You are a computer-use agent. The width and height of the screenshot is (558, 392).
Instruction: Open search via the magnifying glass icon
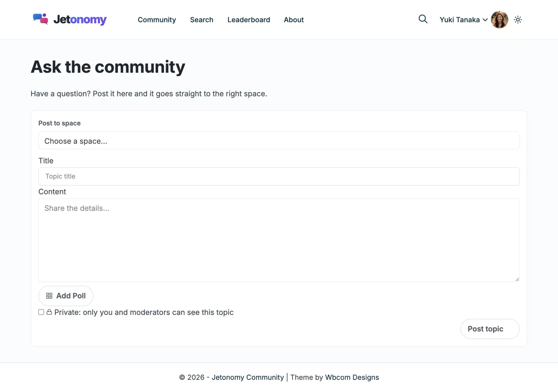tap(423, 19)
